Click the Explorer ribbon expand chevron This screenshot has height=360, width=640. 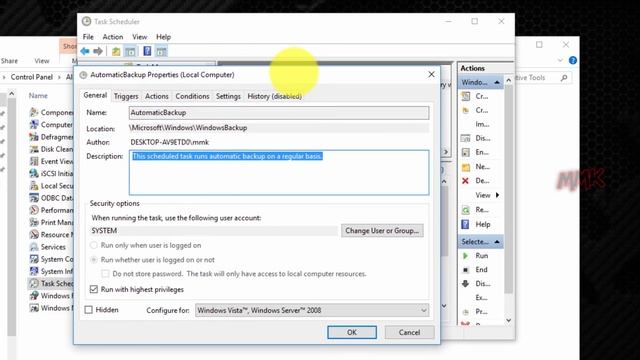click(x=560, y=60)
